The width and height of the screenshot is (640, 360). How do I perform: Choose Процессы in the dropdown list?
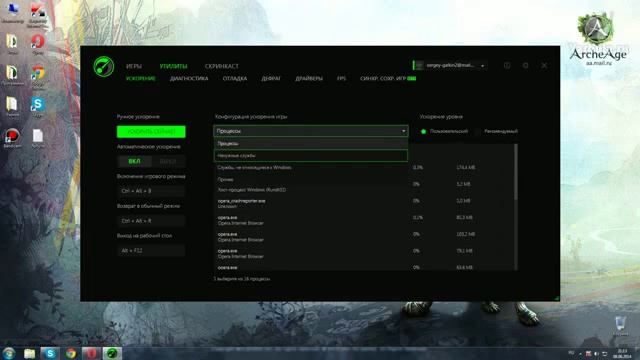(311, 144)
